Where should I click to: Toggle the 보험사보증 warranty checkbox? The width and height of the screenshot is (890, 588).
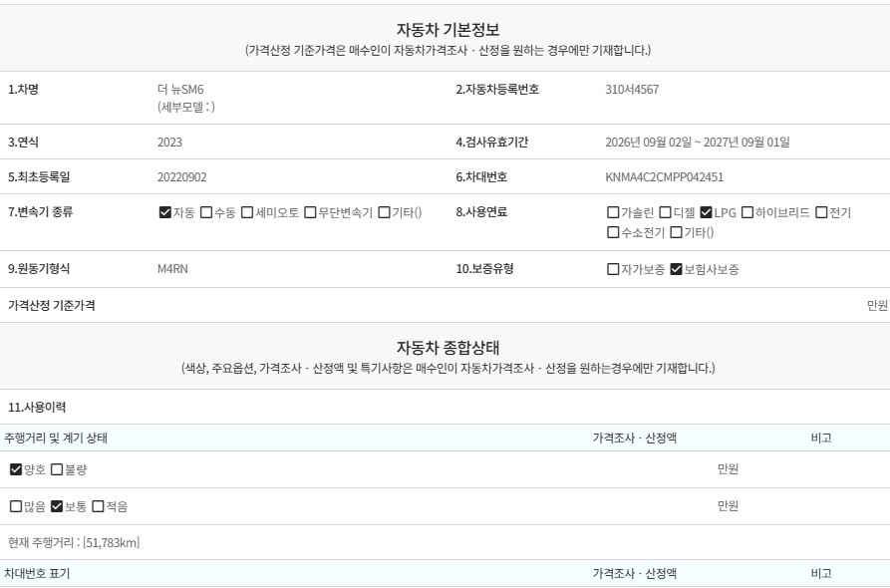[676, 269]
